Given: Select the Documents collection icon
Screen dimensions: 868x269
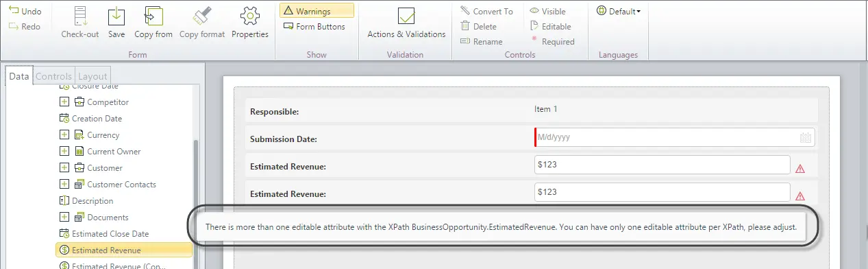Looking at the screenshot, I should [x=79, y=218].
